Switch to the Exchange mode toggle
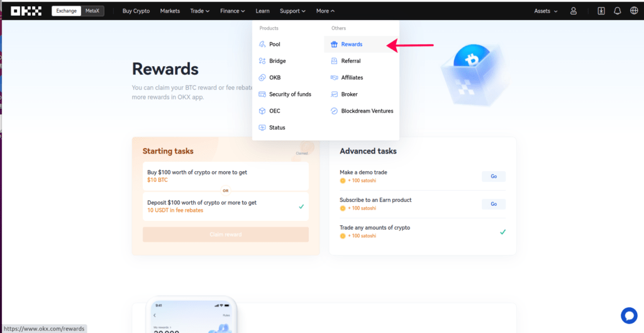 click(65, 11)
